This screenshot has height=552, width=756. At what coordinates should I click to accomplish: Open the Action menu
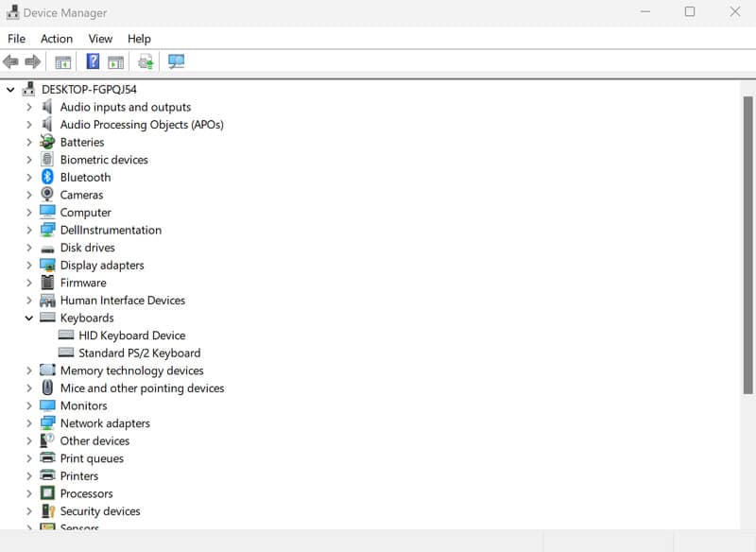[56, 39]
